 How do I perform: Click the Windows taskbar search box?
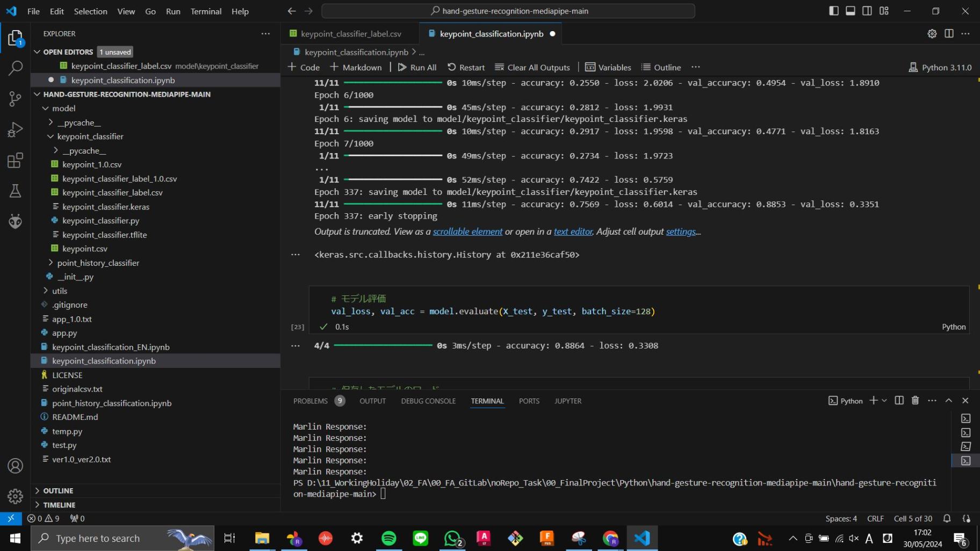pos(122,538)
